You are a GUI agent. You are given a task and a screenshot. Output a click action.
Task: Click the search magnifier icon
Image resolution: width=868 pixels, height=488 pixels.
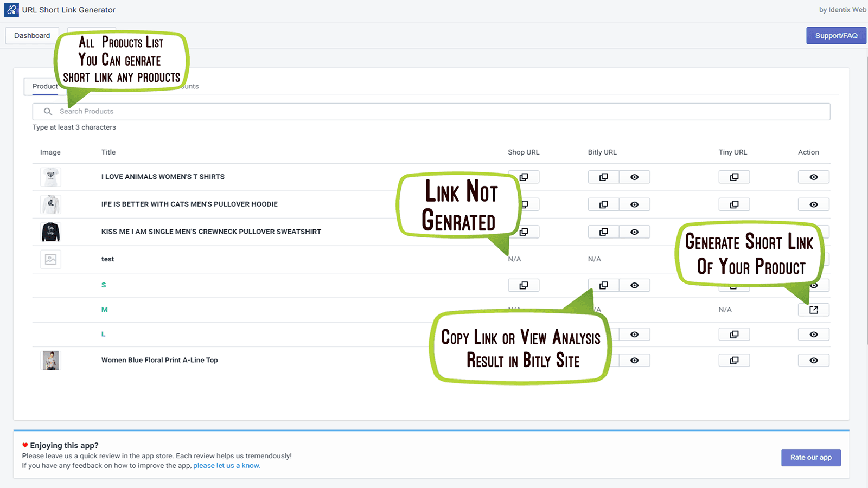pyautogui.click(x=48, y=111)
